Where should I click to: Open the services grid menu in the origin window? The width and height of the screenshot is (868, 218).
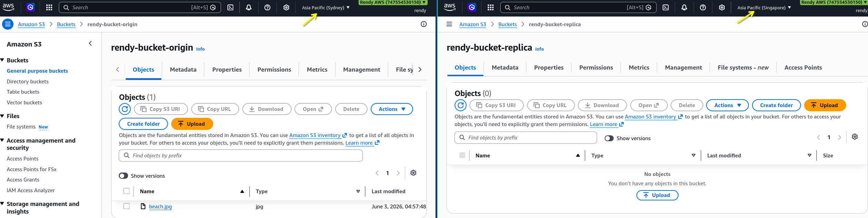click(x=49, y=8)
